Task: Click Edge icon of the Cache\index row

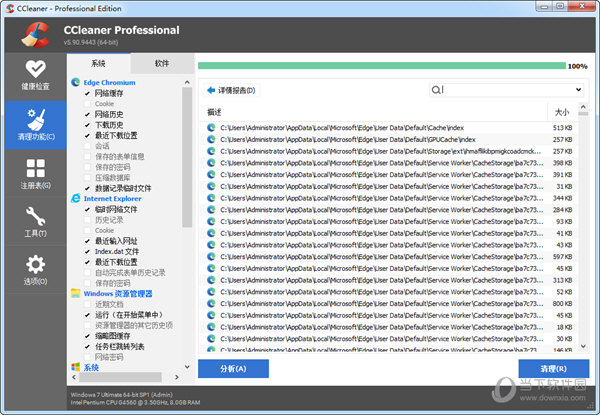Action: 211,128
